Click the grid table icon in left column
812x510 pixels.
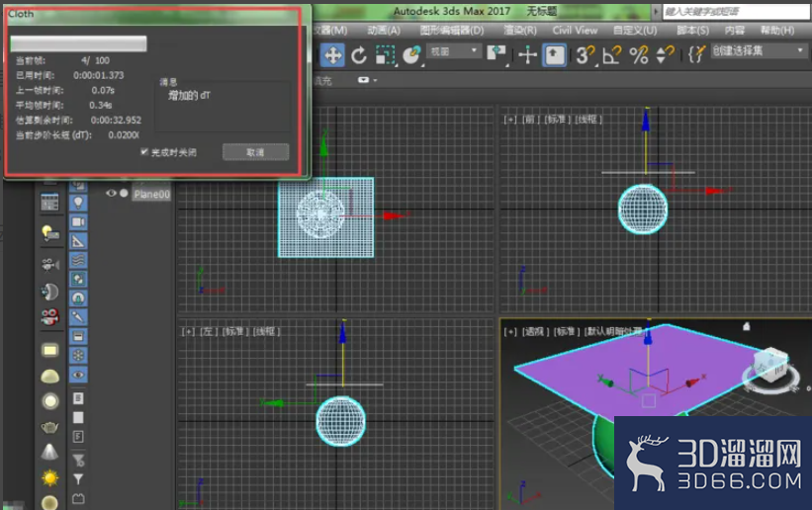(49, 203)
